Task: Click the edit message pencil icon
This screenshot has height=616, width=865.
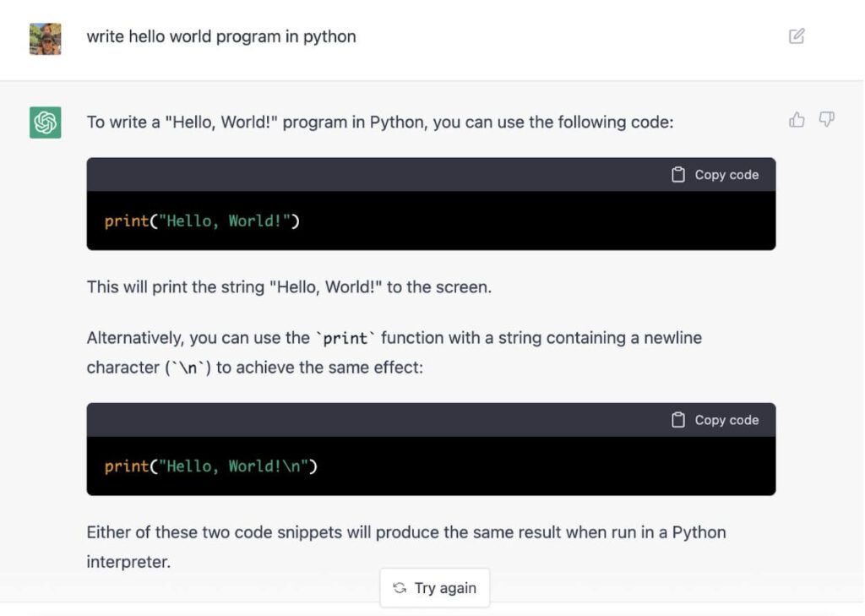Action: pyautogui.click(x=796, y=36)
